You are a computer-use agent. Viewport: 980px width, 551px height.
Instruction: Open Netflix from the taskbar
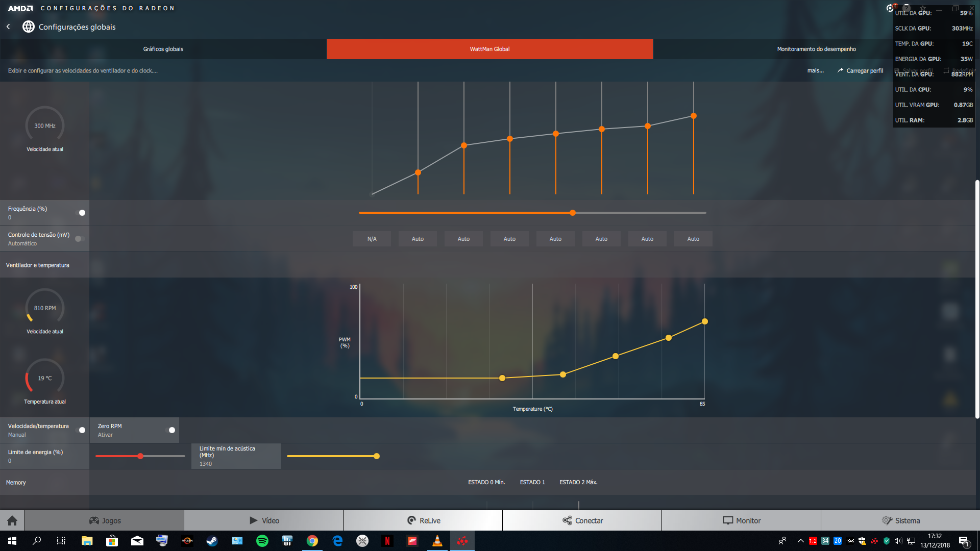coord(387,541)
